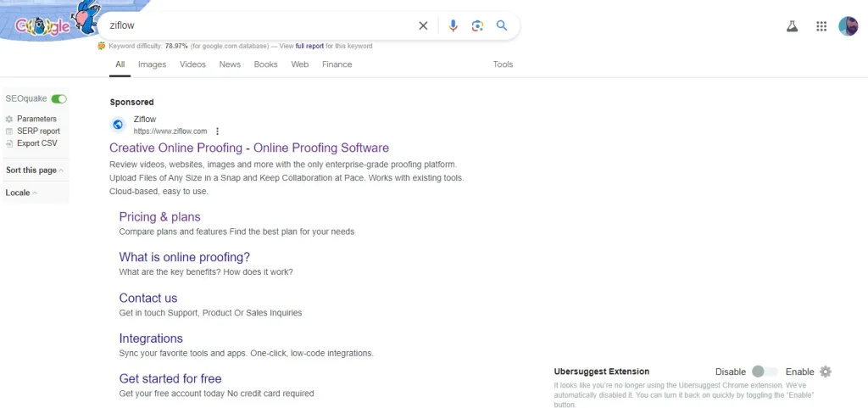Switch to the Books tab
Image resolution: width=868 pixels, height=408 pixels.
point(265,64)
